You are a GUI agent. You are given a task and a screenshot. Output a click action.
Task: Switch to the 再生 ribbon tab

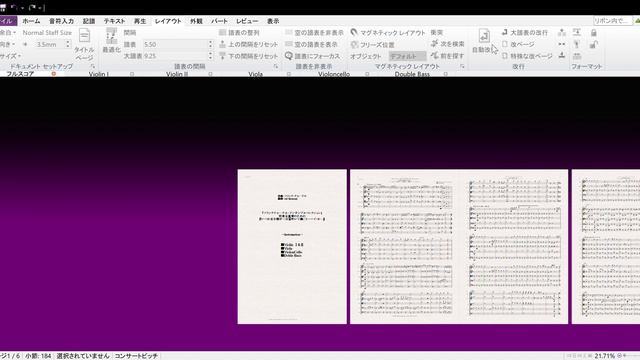coord(140,21)
